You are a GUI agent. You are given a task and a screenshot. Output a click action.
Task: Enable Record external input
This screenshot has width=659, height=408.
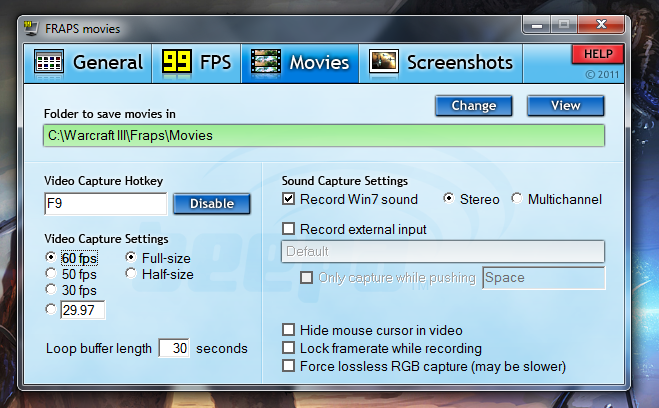(x=288, y=229)
